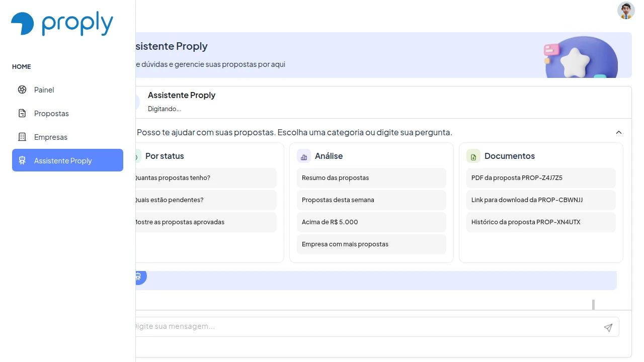Click the HOME section label

pyautogui.click(x=22, y=66)
